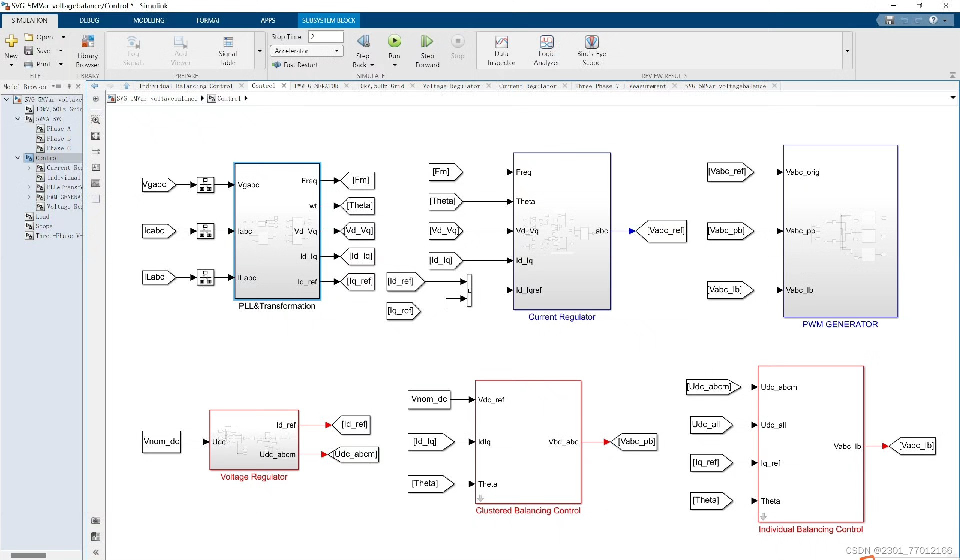This screenshot has height=560, width=960.
Task: Select the Load tree item
Action: pyautogui.click(x=38, y=216)
